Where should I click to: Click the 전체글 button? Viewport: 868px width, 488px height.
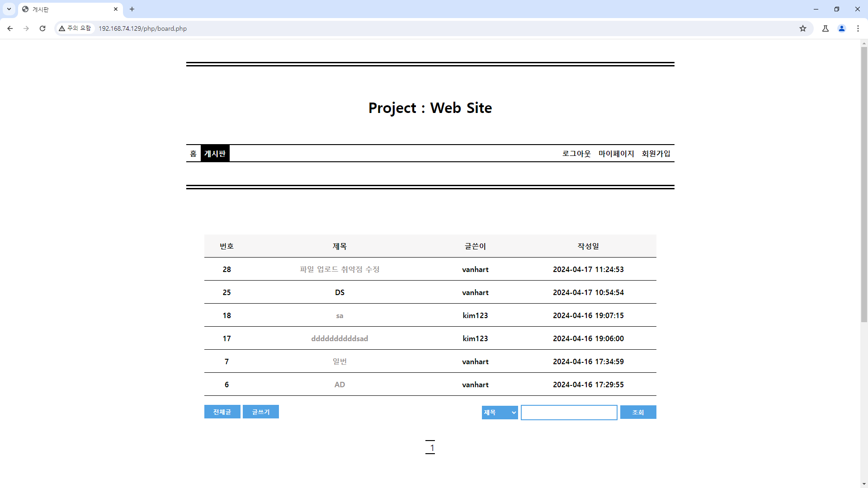[222, 412]
